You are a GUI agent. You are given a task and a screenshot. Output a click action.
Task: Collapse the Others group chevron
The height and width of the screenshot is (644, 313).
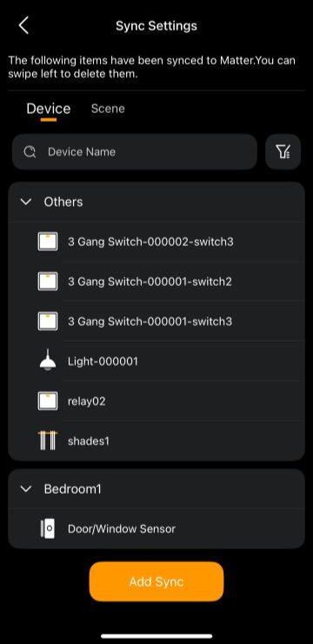pyautogui.click(x=26, y=202)
